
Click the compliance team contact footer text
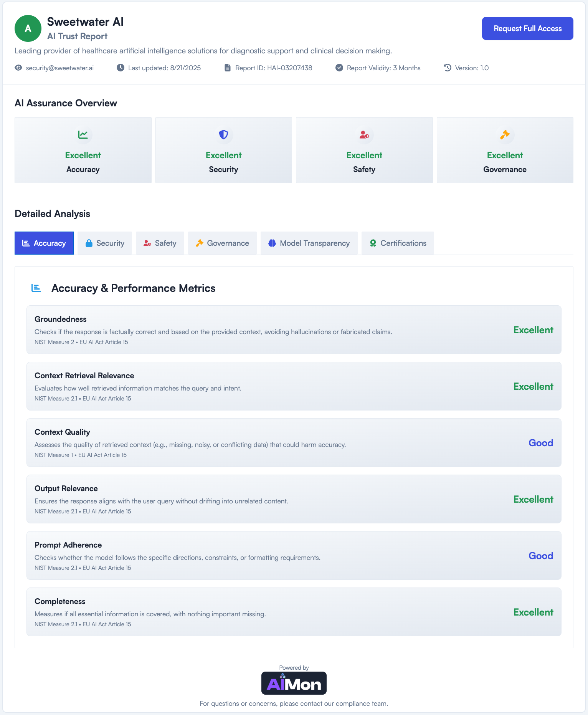[x=294, y=703]
